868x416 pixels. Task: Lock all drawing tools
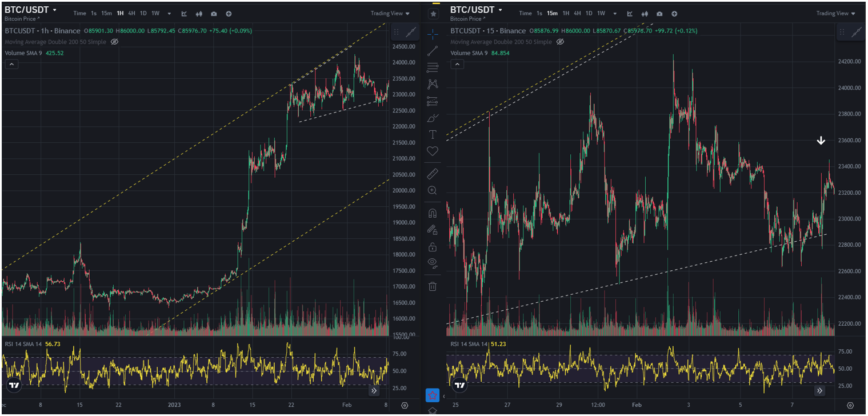(433, 247)
